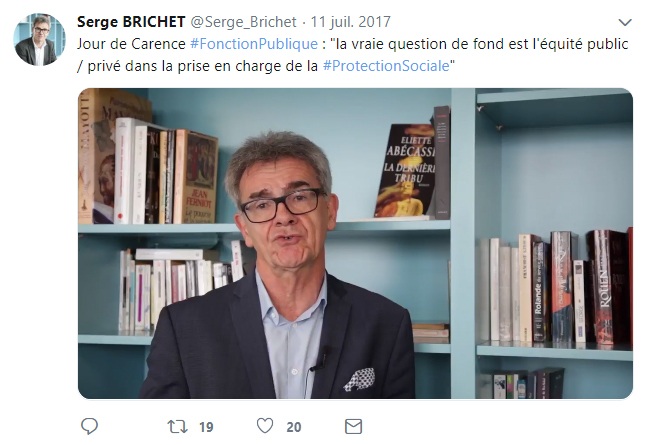Like the tweet with the heart icon
647x445 pixels.
click(x=265, y=426)
